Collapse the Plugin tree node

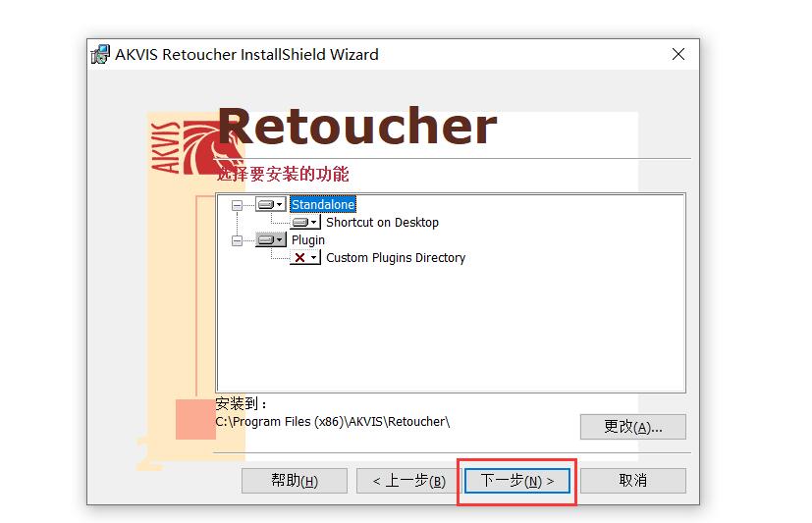(x=237, y=241)
